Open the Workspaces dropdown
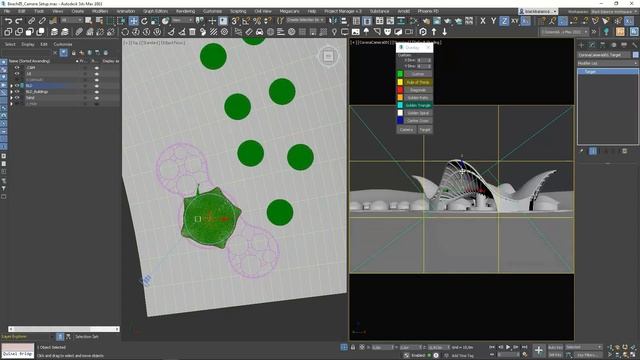Viewport: 640px width, 360px height. [614, 12]
